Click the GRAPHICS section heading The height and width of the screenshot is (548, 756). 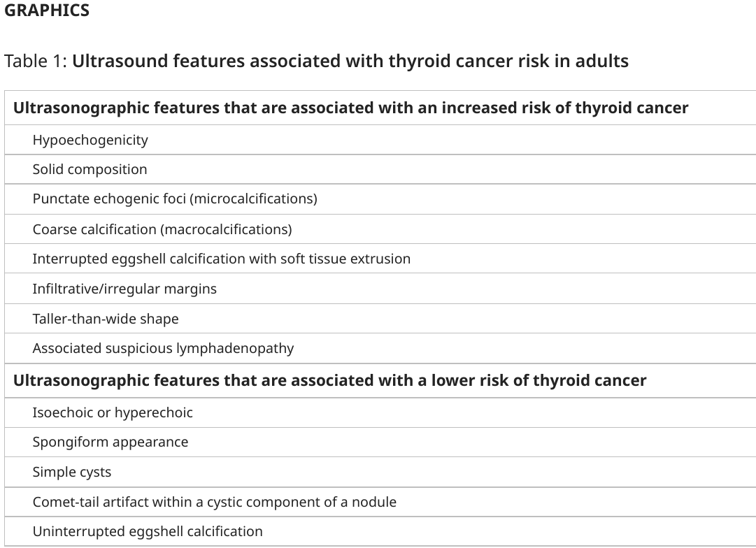point(47,10)
